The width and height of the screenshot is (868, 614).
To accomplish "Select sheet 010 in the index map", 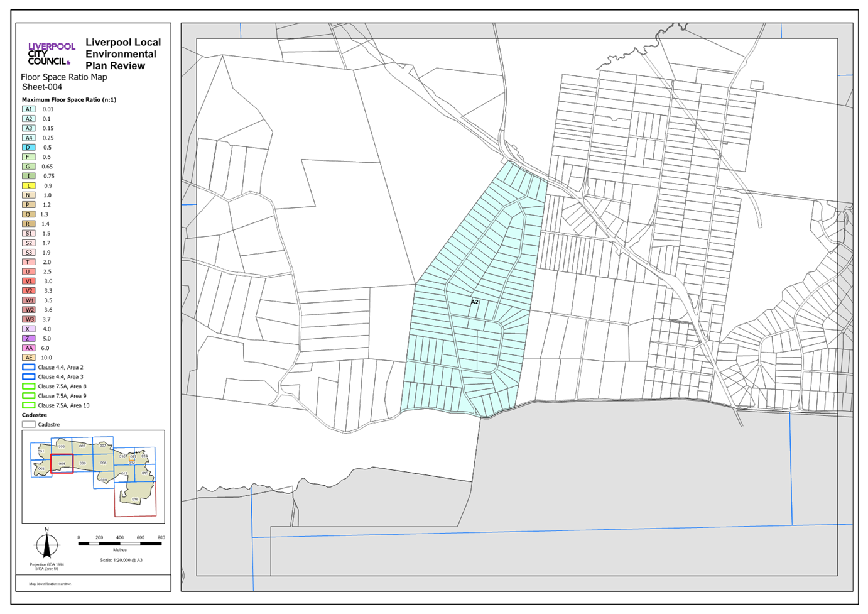I will tap(136, 498).
